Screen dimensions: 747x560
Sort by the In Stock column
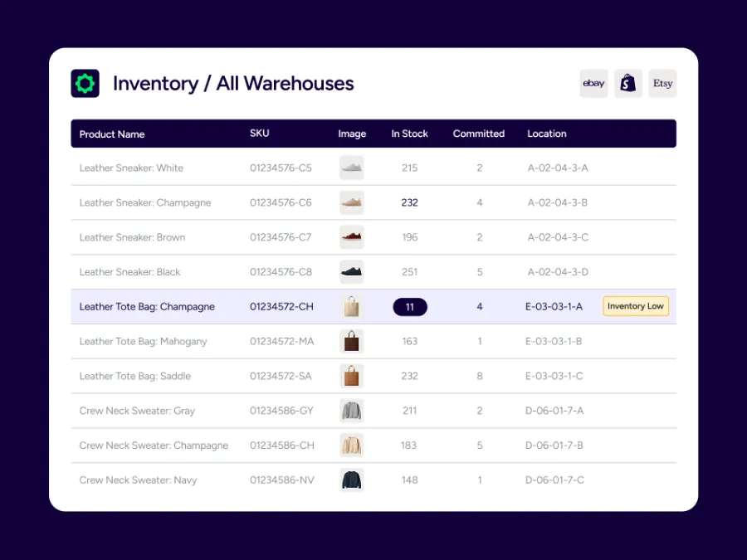click(409, 134)
